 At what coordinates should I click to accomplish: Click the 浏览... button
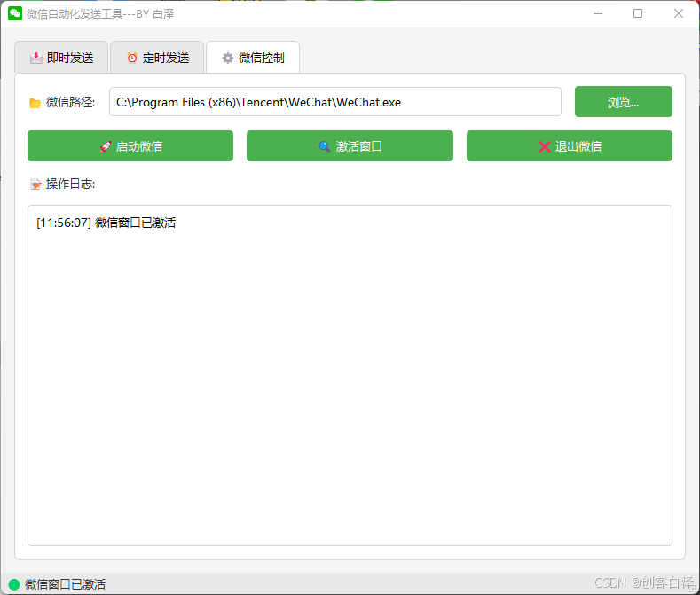[623, 102]
